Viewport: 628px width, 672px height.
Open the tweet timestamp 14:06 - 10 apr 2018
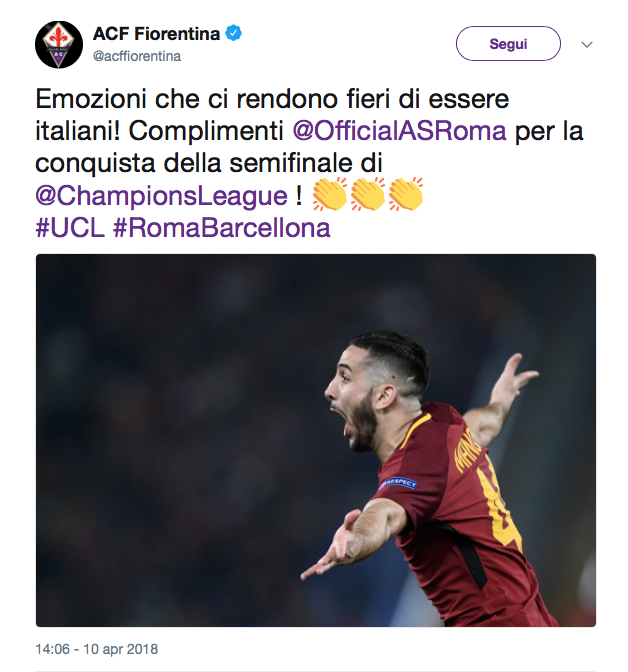click(96, 649)
